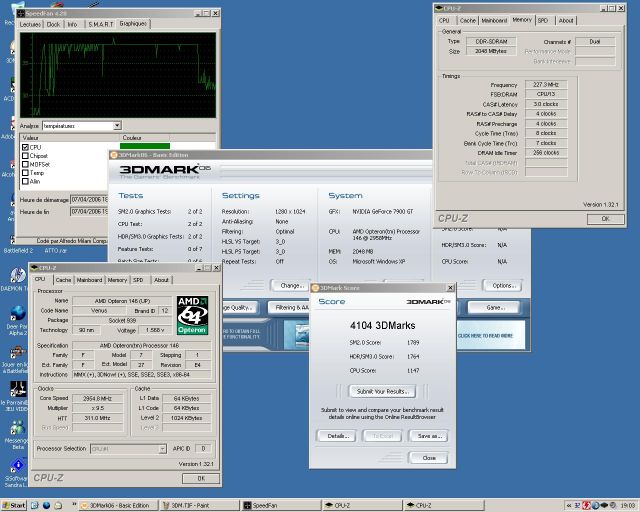This screenshot has width=640, height=512.
Task: Select the Graphiques tab in SpeedFan
Action: point(133,24)
